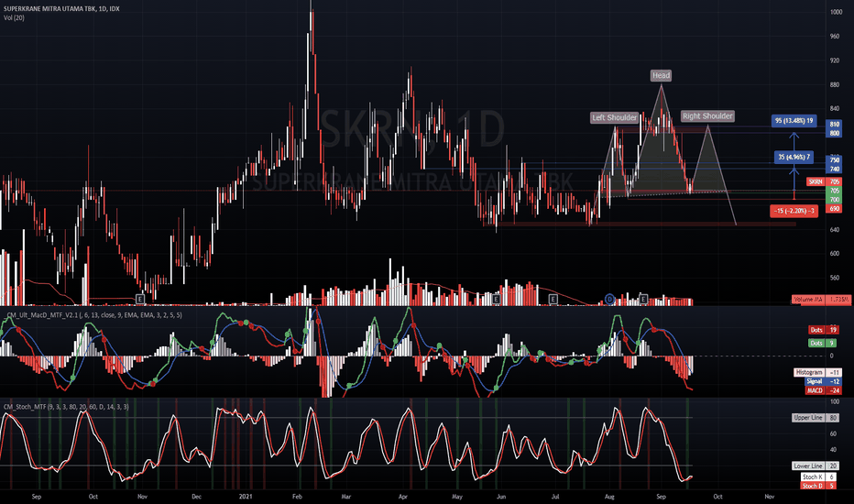Click the Signal -12 value label
The height and width of the screenshot is (504, 854).
(x=823, y=381)
